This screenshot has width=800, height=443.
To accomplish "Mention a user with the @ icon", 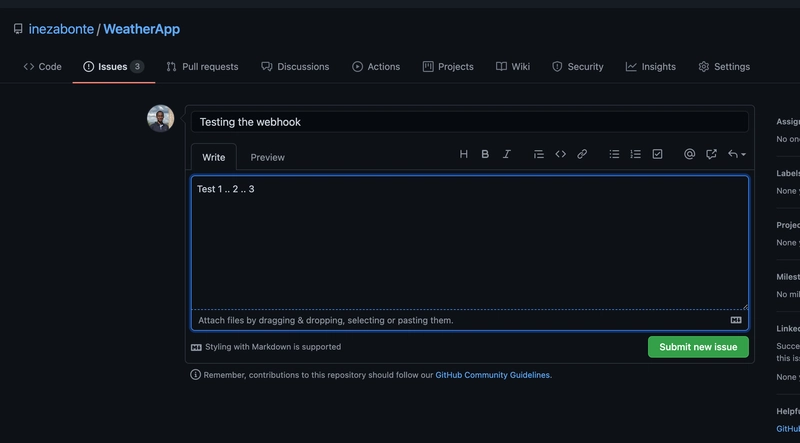I will coord(689,154).
